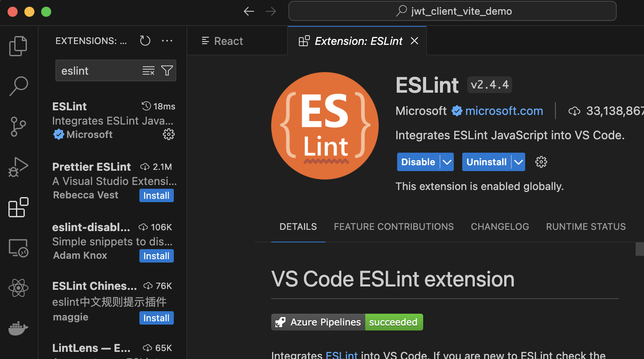Open the Explorer view in activity bar
Image resolution: width=644 pixels, height=359 pixels.
(18, 46)
